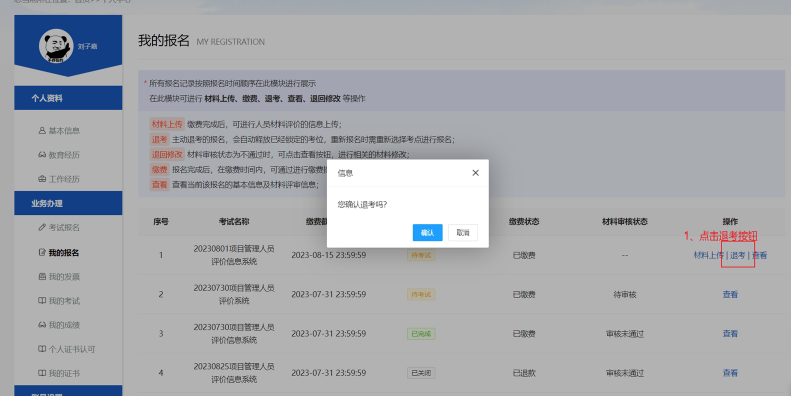The width and height of the screenshot is (791, 396).
Task: Click 已退款 payment status in row 4
Action: (x=524, y=373)
